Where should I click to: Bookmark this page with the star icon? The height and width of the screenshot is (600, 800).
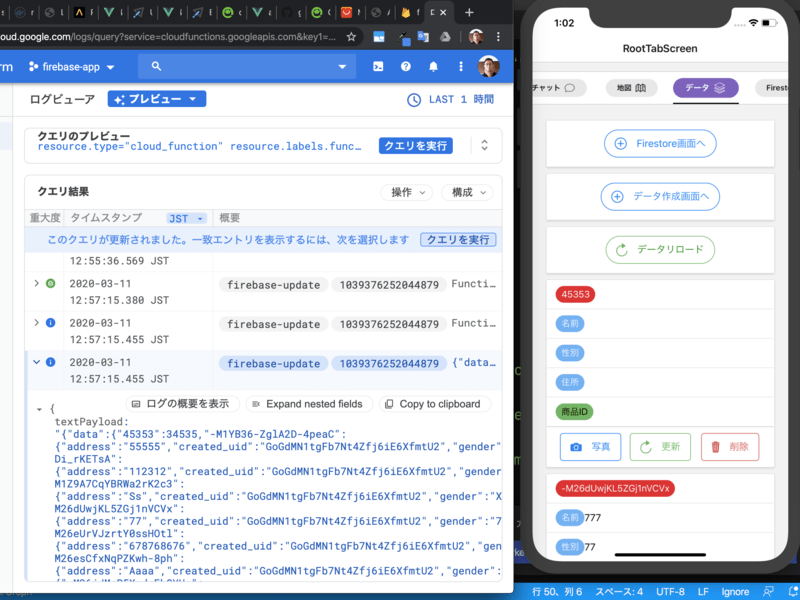[x=352, y=36]
